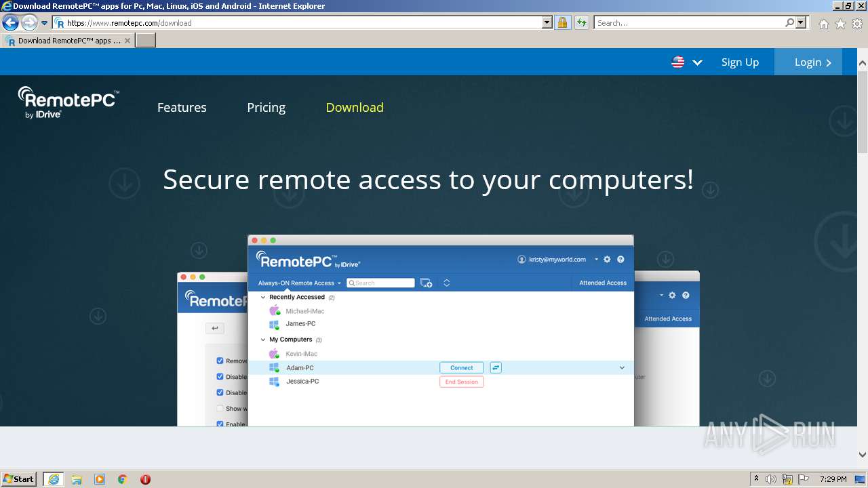Expand Adam-PC row options chevron

point(622,368)
